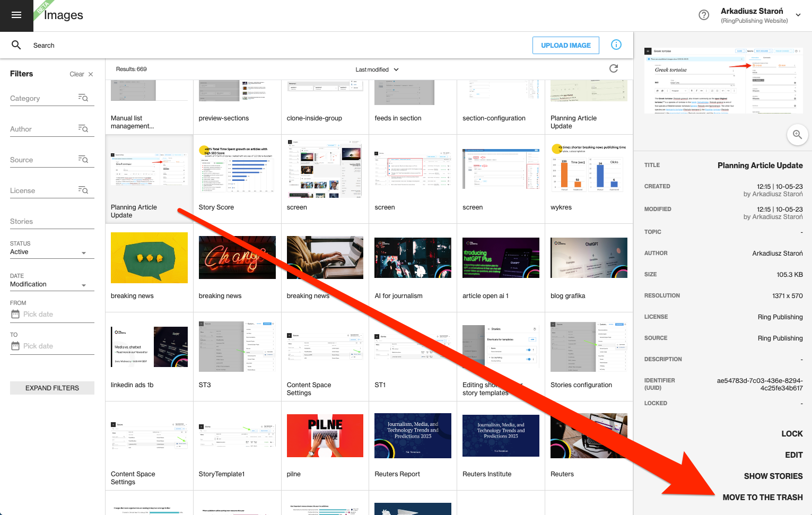Click the Category filter field
Viewport: 812px width, 515px height.
tap(52, 99)
